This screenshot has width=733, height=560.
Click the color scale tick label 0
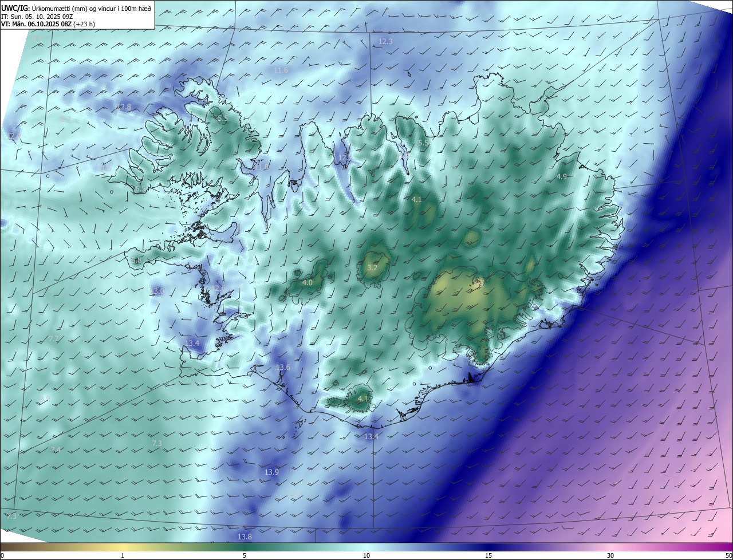point(2,555)
